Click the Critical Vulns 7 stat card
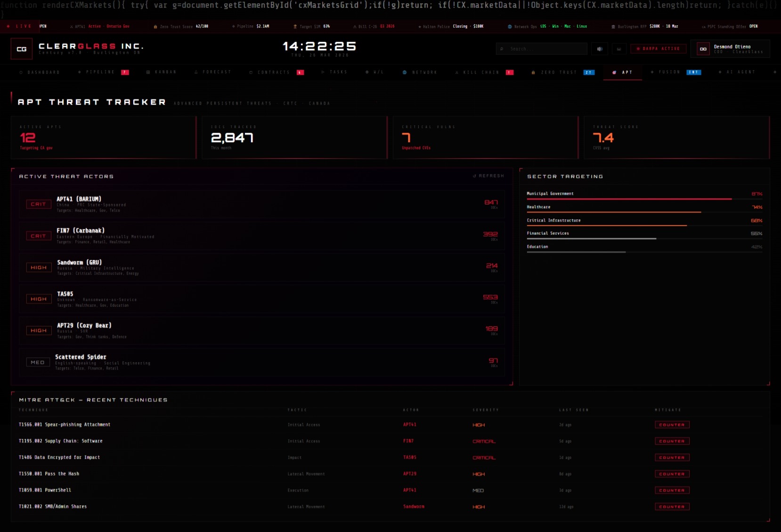Screen dimensions: 781x532 pyautogui.click(x=486, y=137)
